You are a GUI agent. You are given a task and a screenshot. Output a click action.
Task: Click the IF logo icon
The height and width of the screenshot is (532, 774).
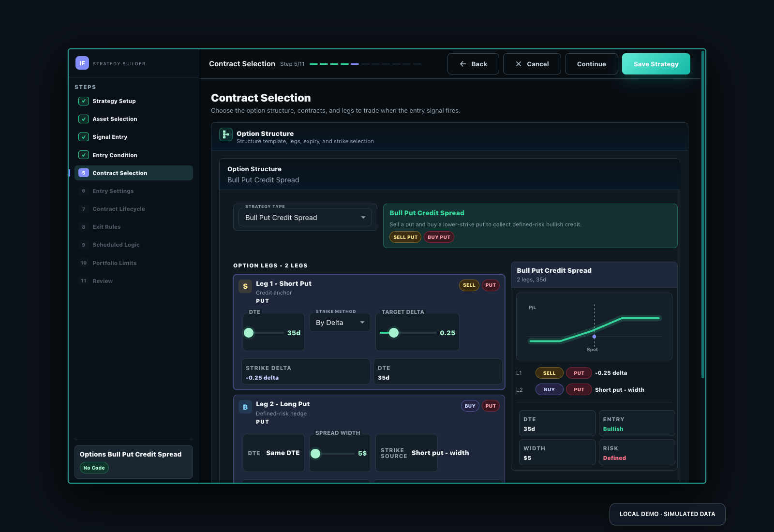[x=82, y=63]
